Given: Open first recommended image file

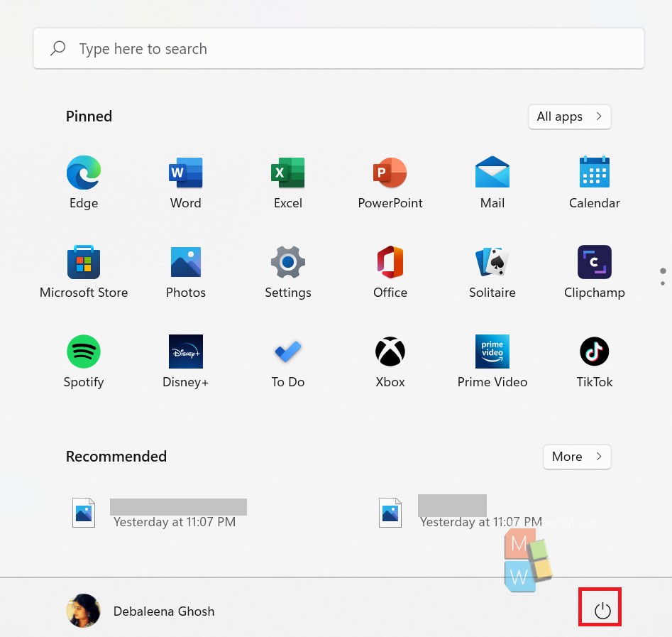Looking at the screenshot, I should coord(160,513).
